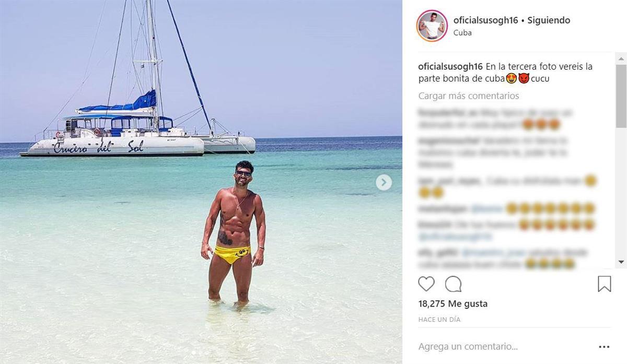Open the HACE UN DÍA timestamp link
The height and width of the screenshot is (364, 627).
pos(439,319)
